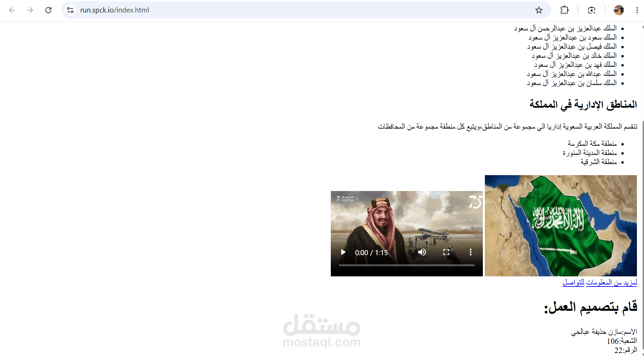Screen dimensions: 644x356
Task: View site information icon in address bar
Action: (70, 10)
